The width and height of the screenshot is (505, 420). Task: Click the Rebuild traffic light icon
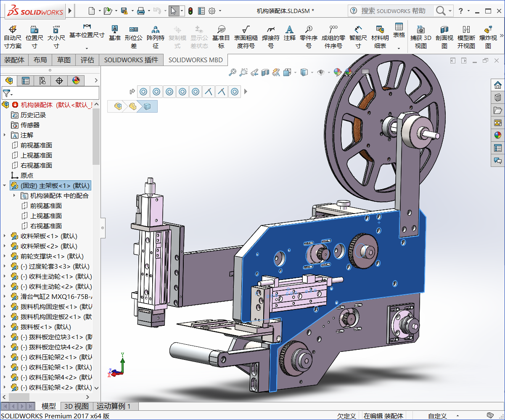(x=190, y=11)
